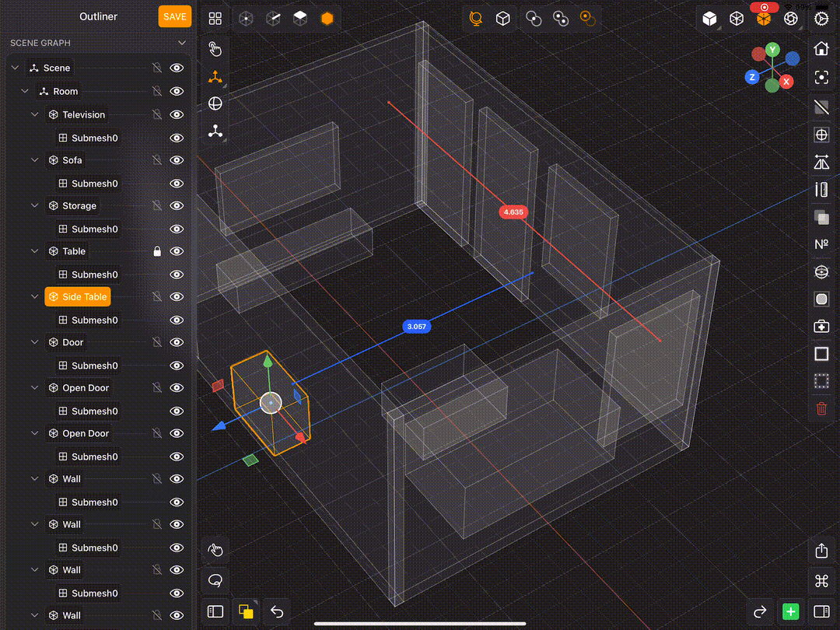Click the mirror symmetry tool icon
Viewport: 840px width, 630px height.
[821, 162]
